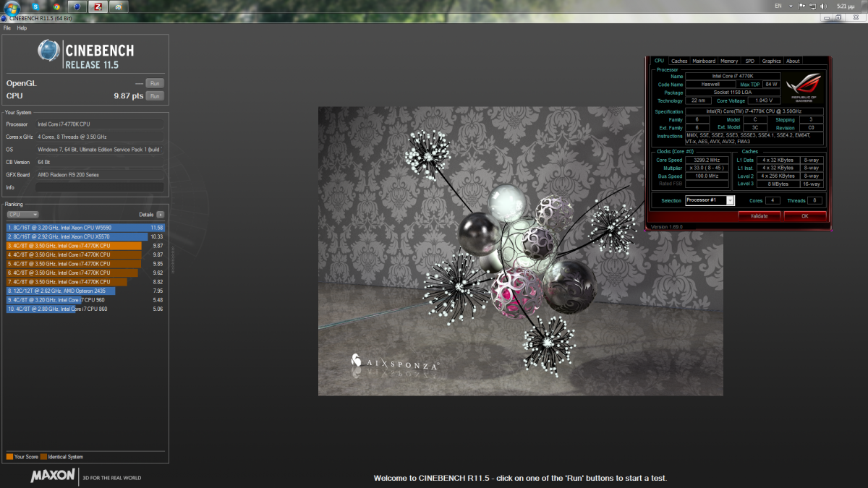Select ranking row 7 scoring 8.82

point(85,282)
